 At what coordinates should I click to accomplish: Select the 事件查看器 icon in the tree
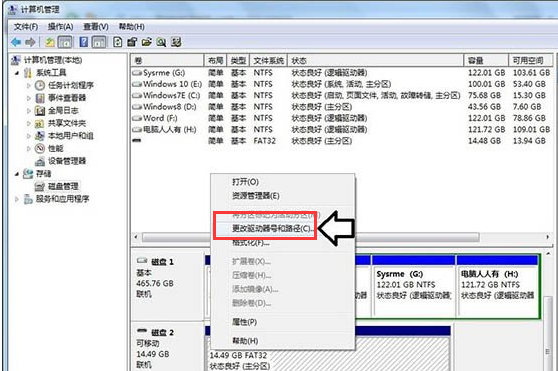[x=40, y=98]
